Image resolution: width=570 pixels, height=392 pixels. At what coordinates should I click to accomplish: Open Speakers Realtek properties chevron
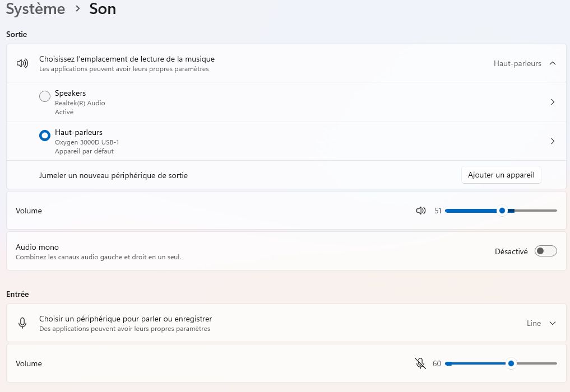point(553,102)
